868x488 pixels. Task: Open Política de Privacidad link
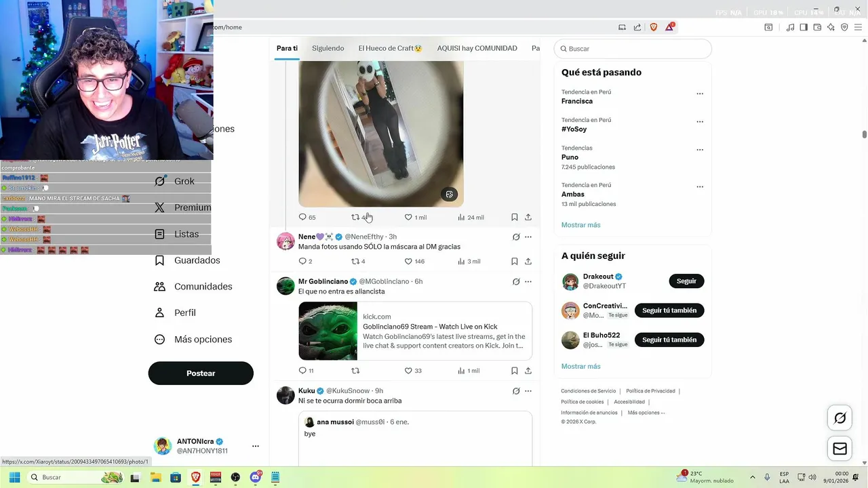coord(650,391)
